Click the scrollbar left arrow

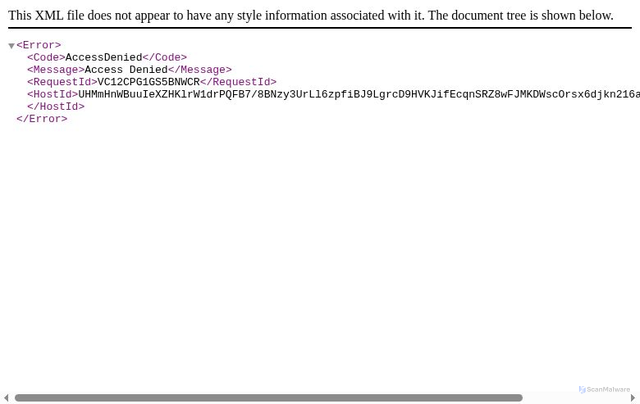6,397
